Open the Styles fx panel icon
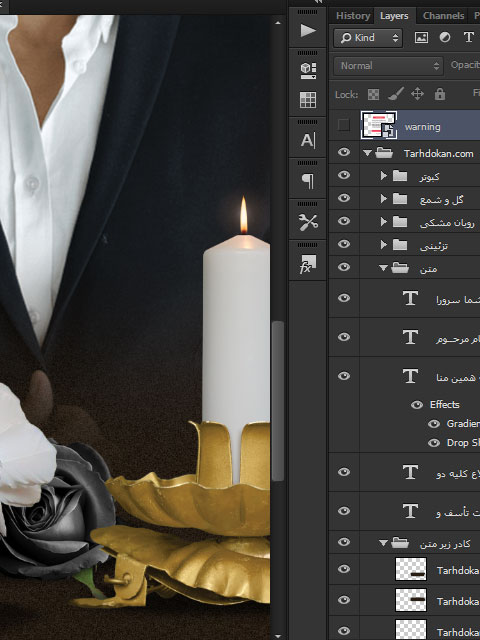The height and width of the screenshot is (640, 480). coord(308,264)
